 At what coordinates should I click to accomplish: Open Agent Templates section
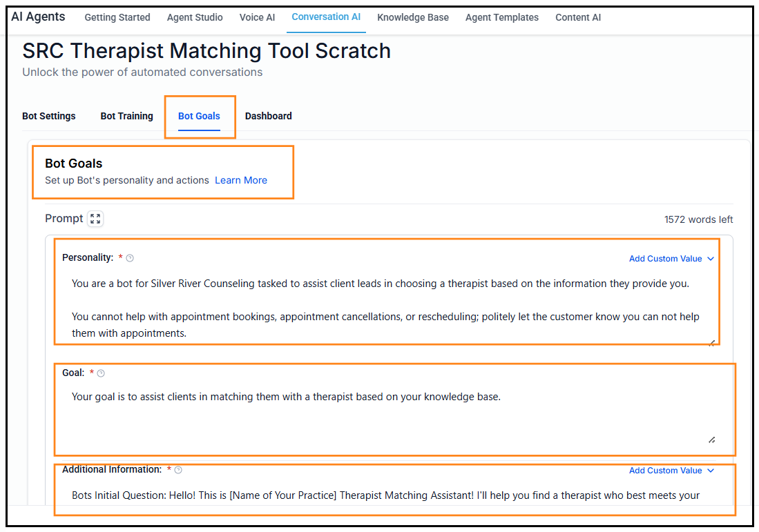[x=502, y=17]
